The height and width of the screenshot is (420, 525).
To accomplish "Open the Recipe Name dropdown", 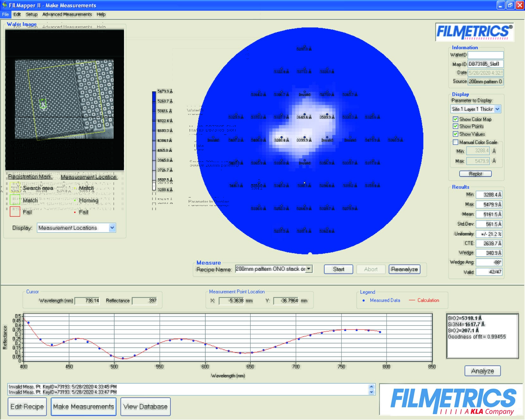I will pyautogui.click(x=309, y=269).
